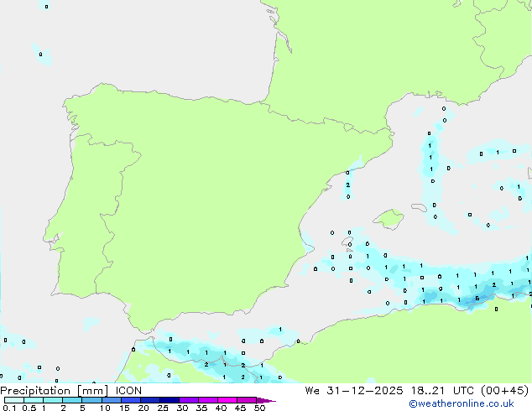Click legend swatch between 10 and 15

tap(112, 400)
